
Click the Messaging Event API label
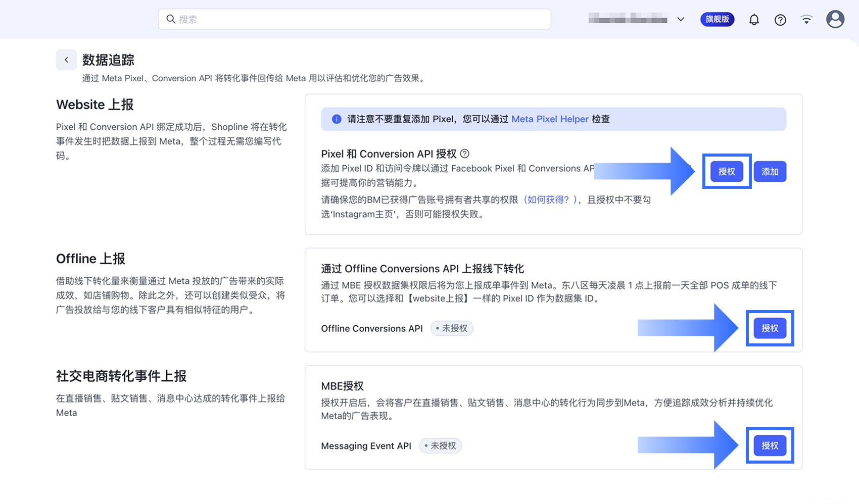(x=366, y=446)
